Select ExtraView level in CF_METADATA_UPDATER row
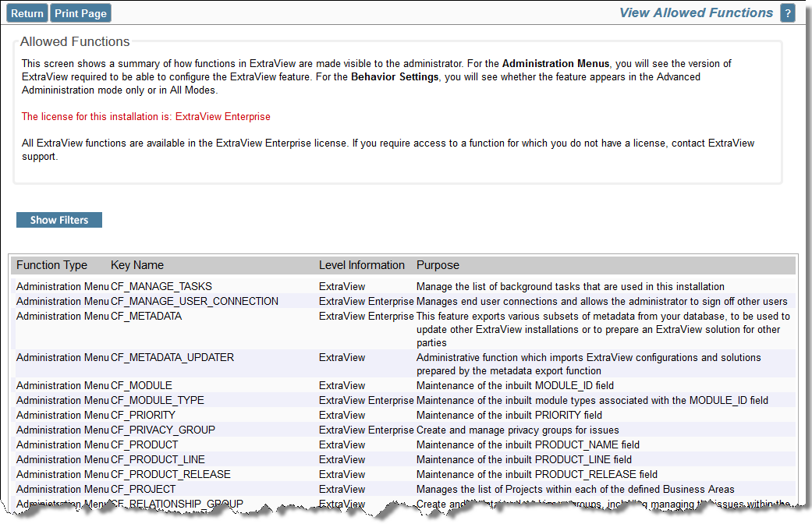The width and height of the screenshot is (812, 524). (342, 357)
